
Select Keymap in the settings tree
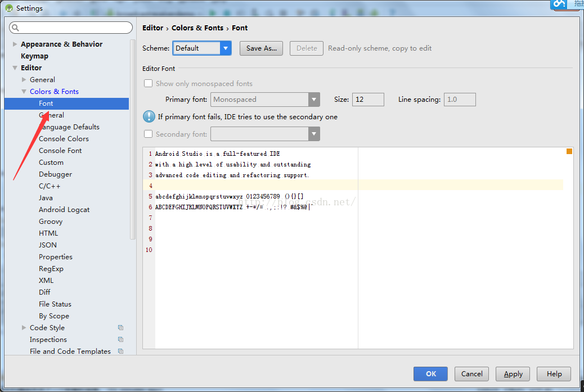(x=35, y=56)
